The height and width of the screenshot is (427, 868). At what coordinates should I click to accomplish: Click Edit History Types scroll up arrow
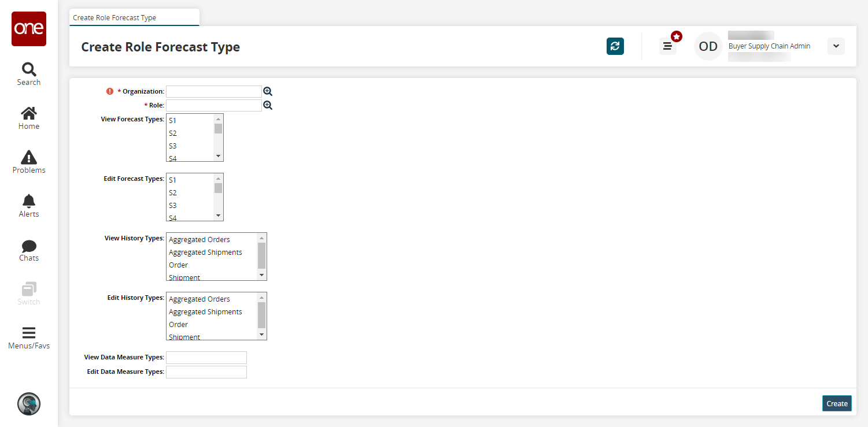[261, 298]
